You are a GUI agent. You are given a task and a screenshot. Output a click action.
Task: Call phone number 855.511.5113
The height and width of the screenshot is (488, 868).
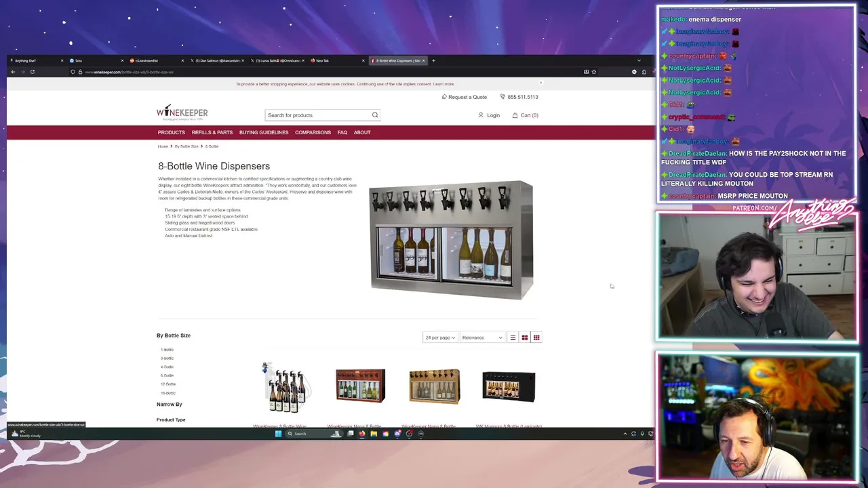[519, 97]
